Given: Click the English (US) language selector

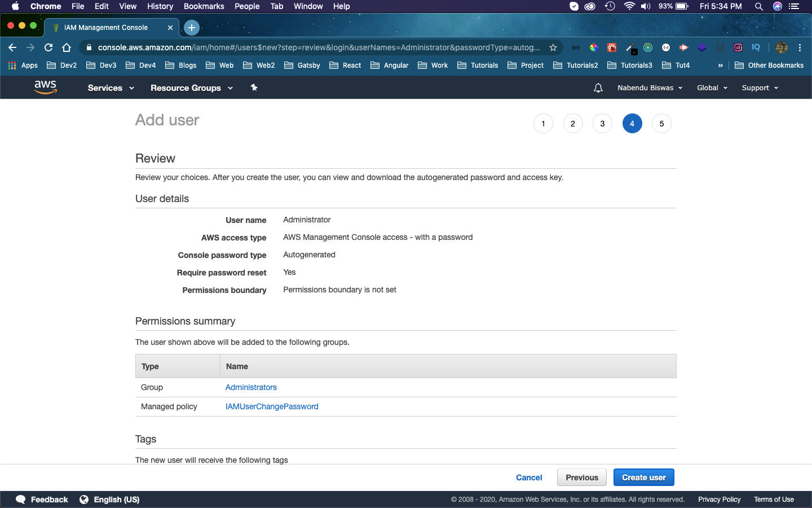Looking at the screenshot, I should coord(117,500).
